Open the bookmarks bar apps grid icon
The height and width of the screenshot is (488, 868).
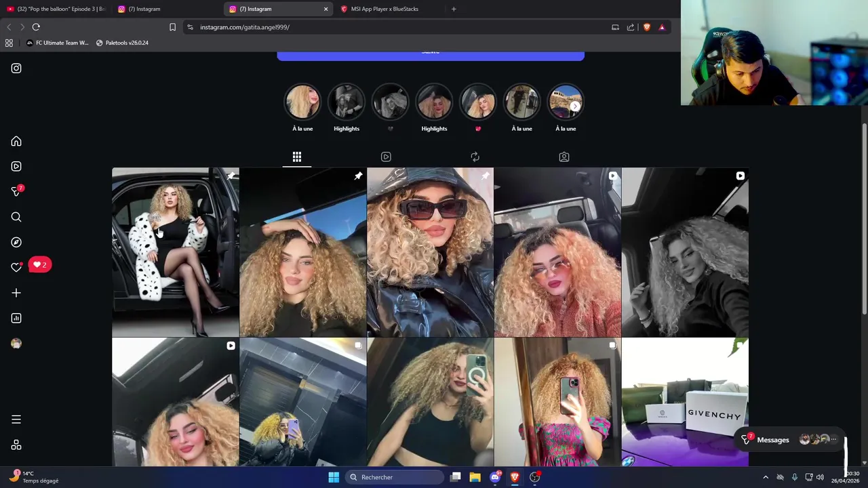[9, 43]
